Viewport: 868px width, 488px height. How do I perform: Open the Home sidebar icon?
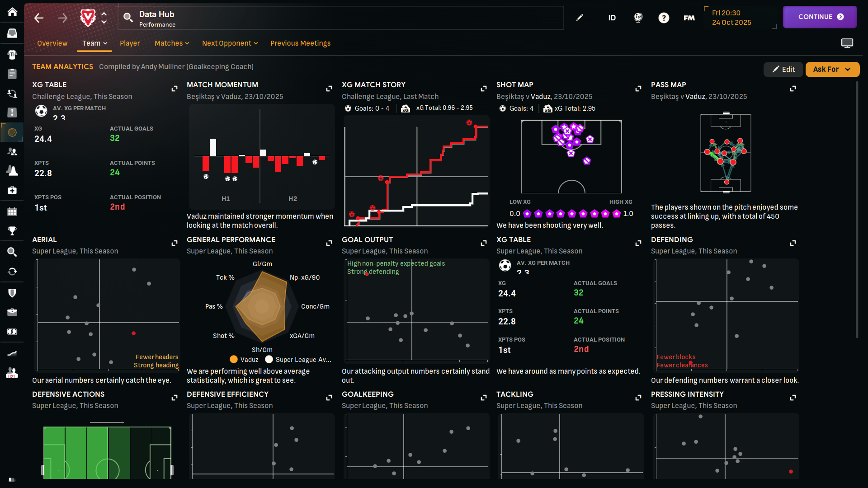[x=12, y=12]
